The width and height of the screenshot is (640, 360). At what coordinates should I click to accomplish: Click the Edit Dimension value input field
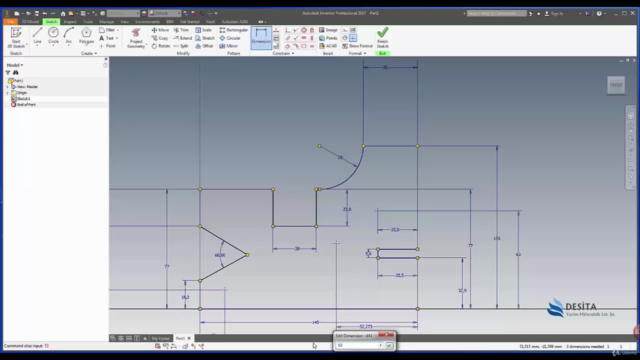click(357, 345)
